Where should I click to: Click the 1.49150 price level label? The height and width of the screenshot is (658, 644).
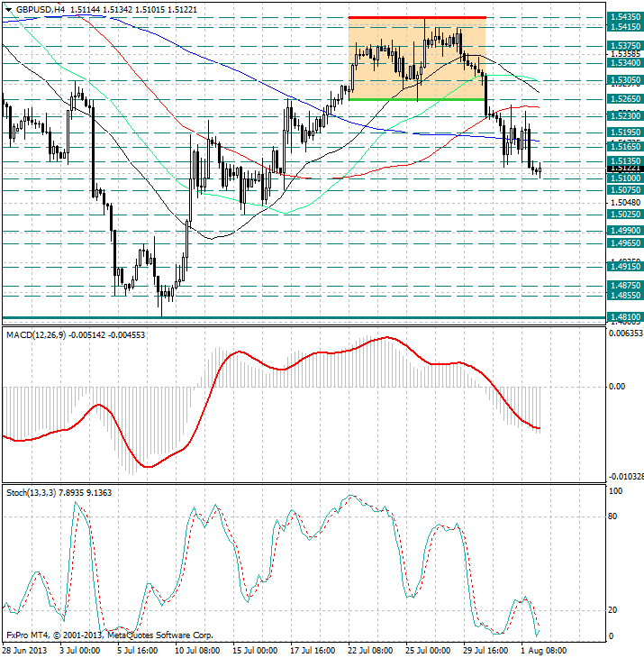tap(625, 267)
